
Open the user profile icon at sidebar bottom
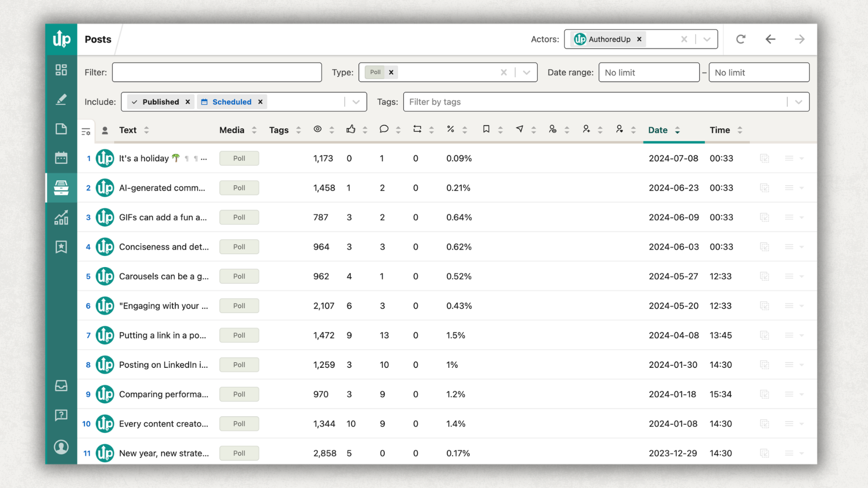click(x=61, y=447)
